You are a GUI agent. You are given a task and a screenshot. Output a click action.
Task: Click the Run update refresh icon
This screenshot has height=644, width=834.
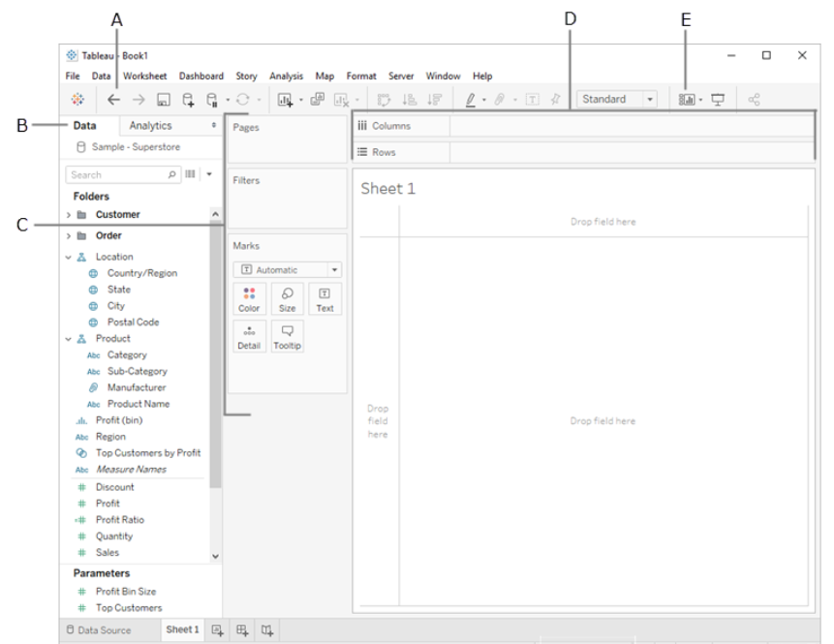click(x=242, y=100)
